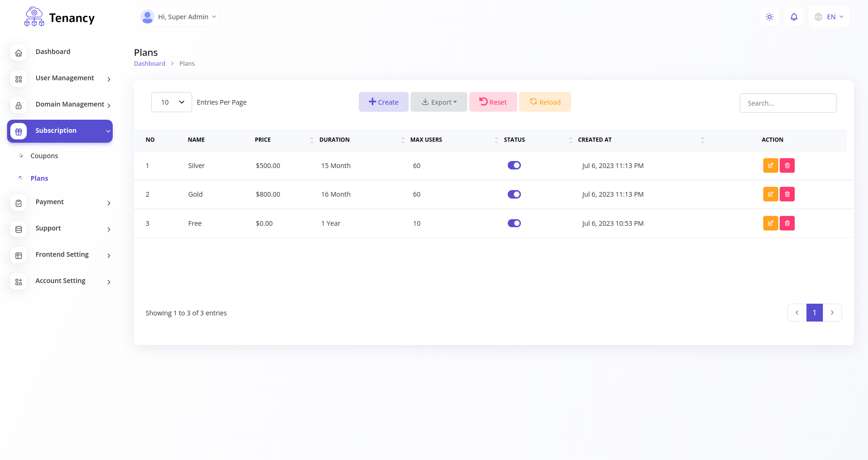Image resolution: width=868 pixels, height=460 pixels.
Task: Click the Showing 1 to 3 entries text
Action: click(x=186, y=313)
